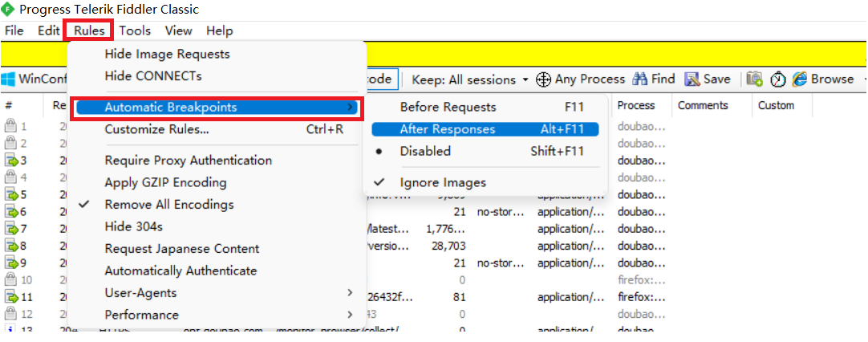Toggle Request Japanese Content
This screenshot has height=342, width=868.
click(x=217, y=248)
